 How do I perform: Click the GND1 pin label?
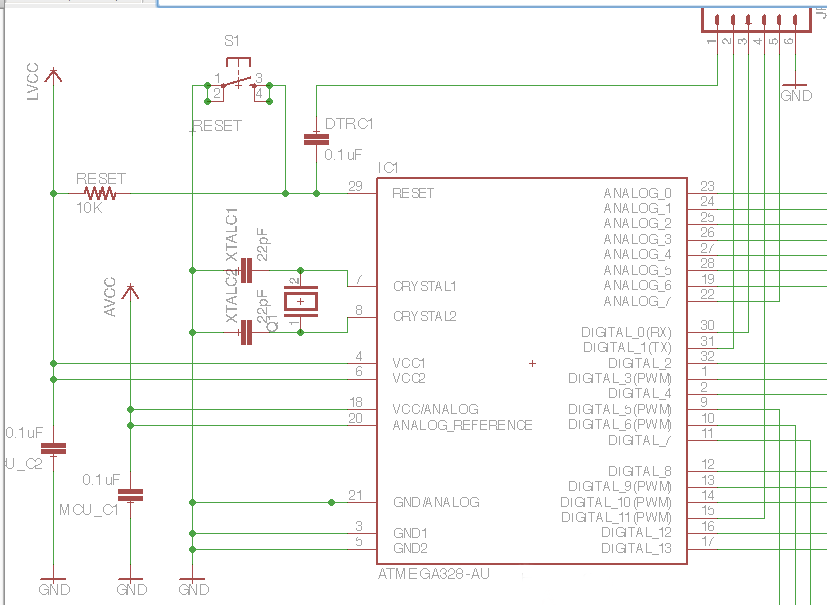tap(410, 533)
